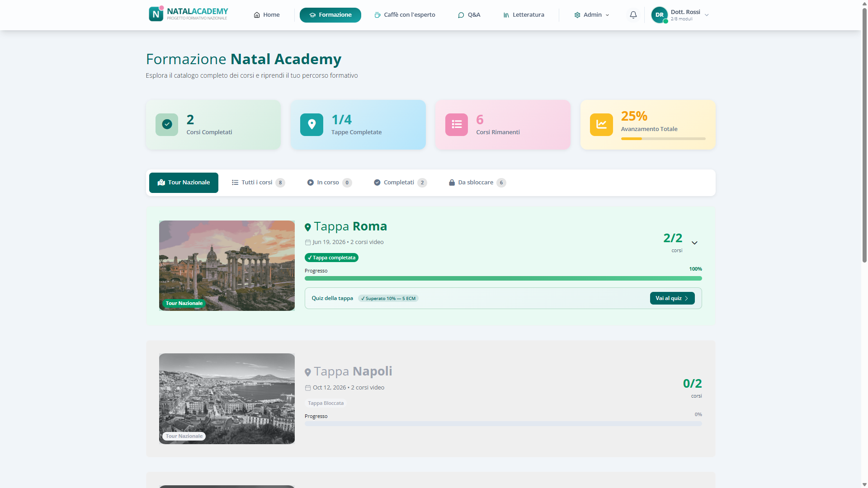Open Home from the navigation bar
Image resolution: width=868 pixels, height=488 pixels.
pos(267,15)
